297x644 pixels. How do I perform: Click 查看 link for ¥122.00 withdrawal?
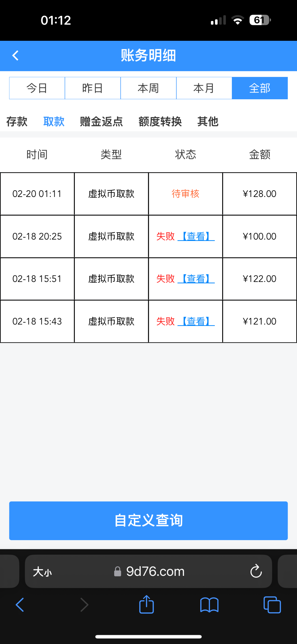(x=196, y=279)
